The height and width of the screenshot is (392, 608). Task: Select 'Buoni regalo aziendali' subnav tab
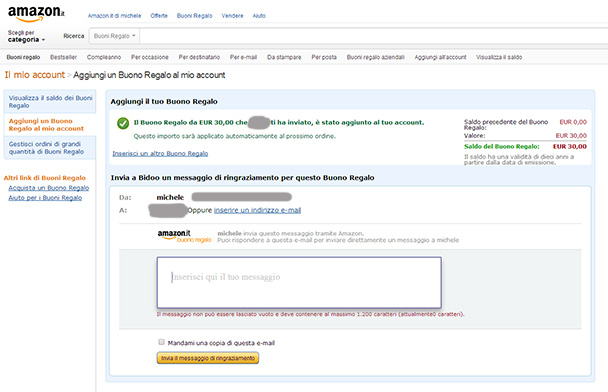[x=376, y=57]
